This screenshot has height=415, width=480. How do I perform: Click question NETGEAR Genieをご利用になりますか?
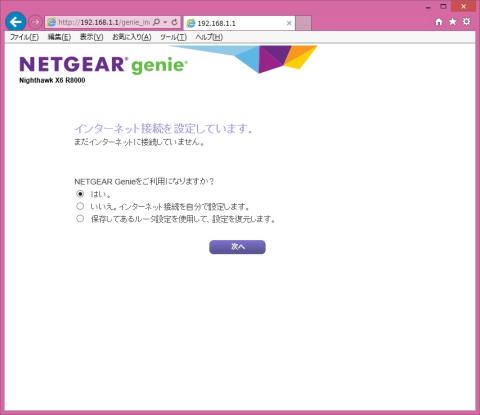tap(144, 181)
